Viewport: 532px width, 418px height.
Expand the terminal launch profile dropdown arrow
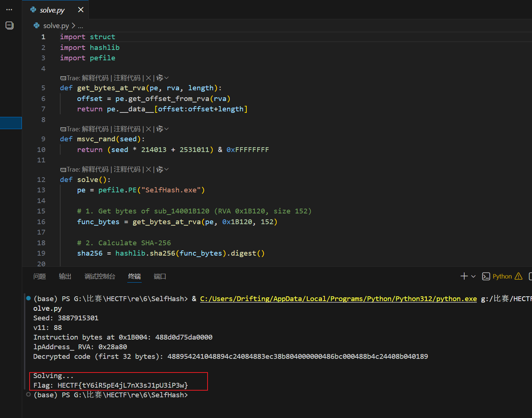tap(473, 276)
